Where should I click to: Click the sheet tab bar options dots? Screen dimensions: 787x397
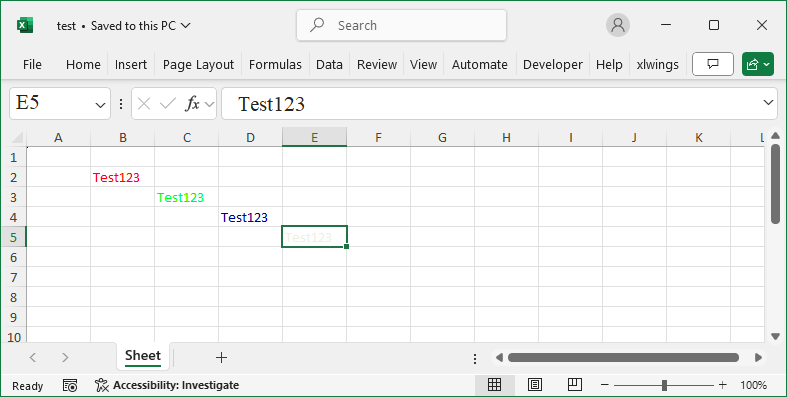(x=475, y=358)
